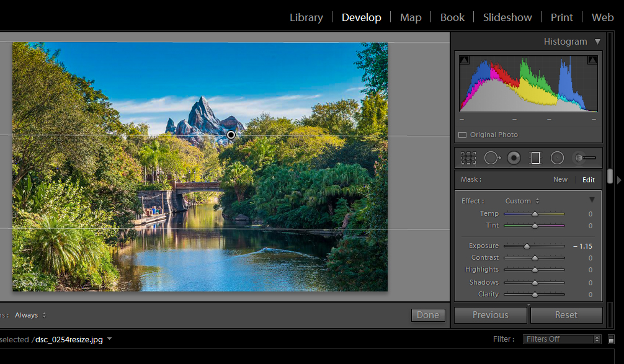Click the Highlights slider handle

[x=535, y=270]
